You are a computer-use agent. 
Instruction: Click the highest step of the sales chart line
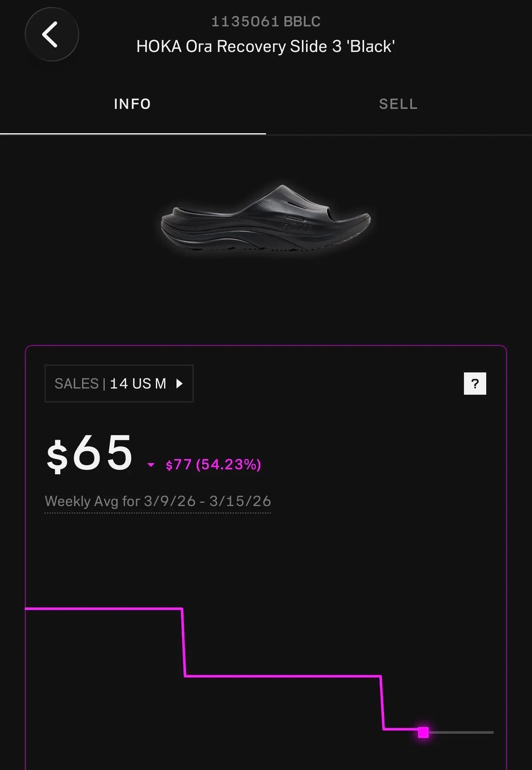104,608
